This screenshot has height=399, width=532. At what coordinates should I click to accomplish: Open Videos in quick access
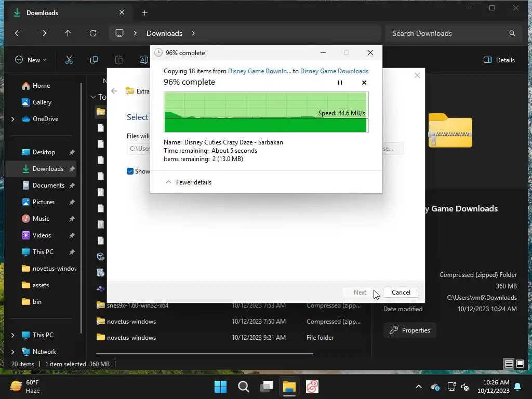pos(41,235)
